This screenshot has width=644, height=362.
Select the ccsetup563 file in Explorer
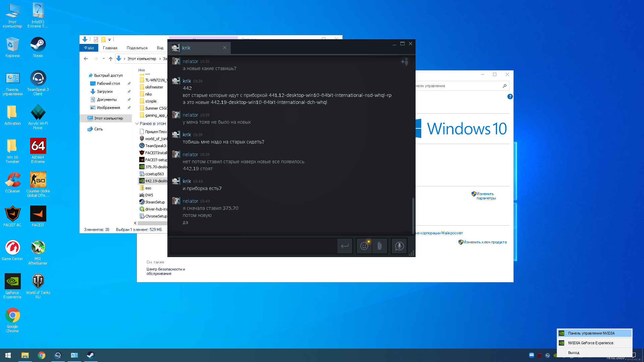pos(152,174)
